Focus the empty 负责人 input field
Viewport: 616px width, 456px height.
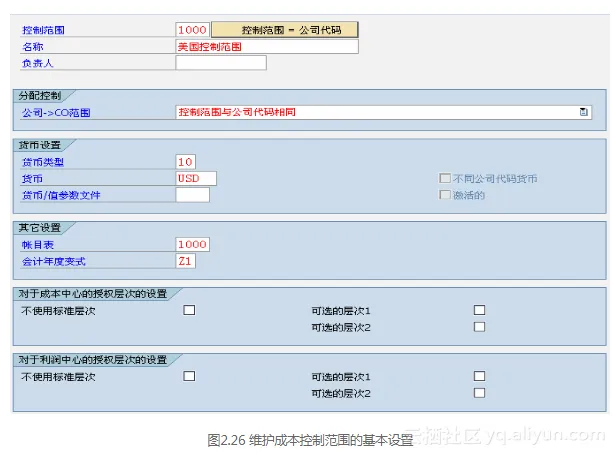point(221,63)
